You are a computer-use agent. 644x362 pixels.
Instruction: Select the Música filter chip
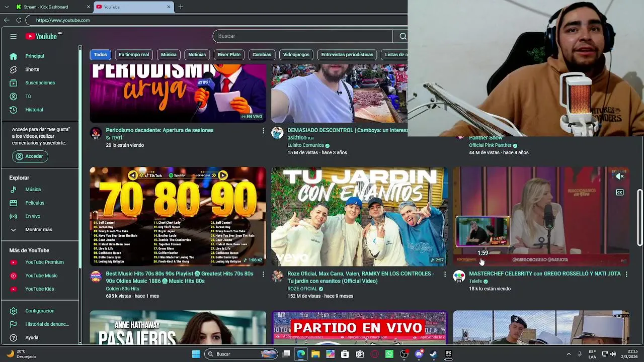coord(169,55)
